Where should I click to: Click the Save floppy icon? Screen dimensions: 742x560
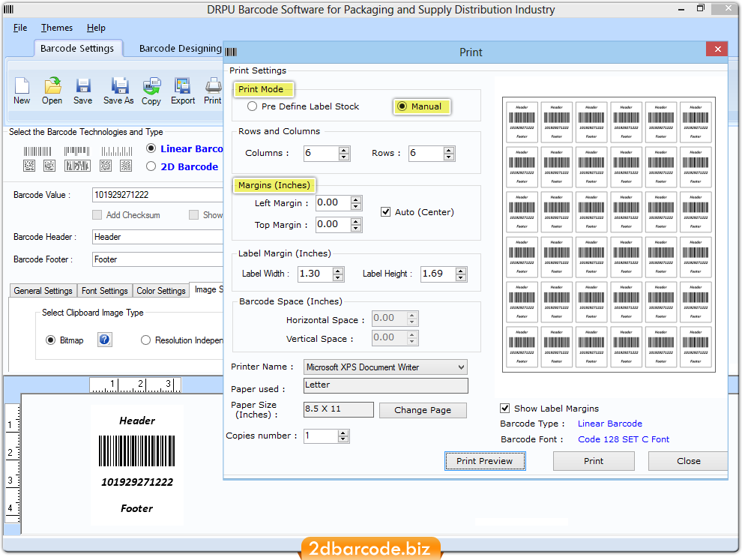point(82,85)
